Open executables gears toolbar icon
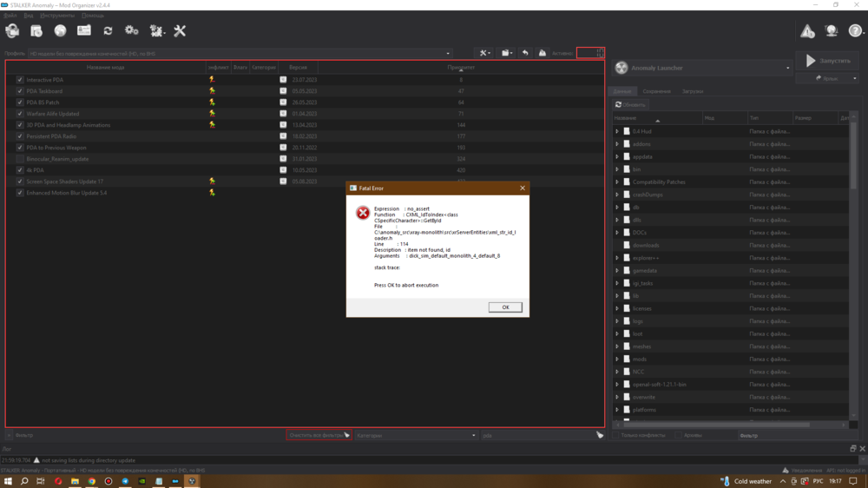This screenshot has height=488, width=868. point(131,31)
